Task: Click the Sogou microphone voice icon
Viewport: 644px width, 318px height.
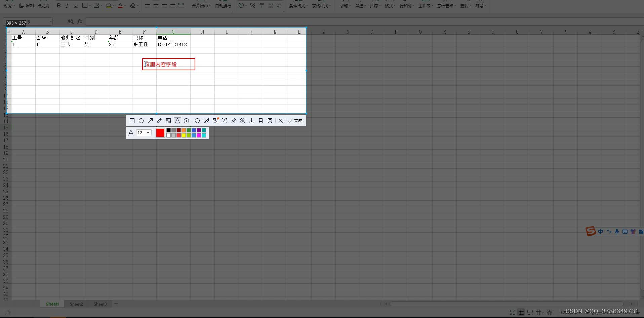Action: pos(617,232)
